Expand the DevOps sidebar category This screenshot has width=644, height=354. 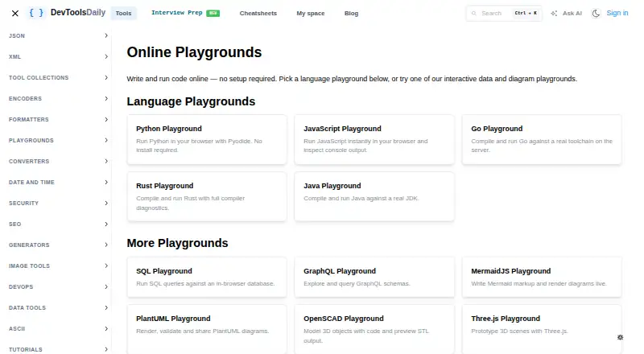(58, 287)
